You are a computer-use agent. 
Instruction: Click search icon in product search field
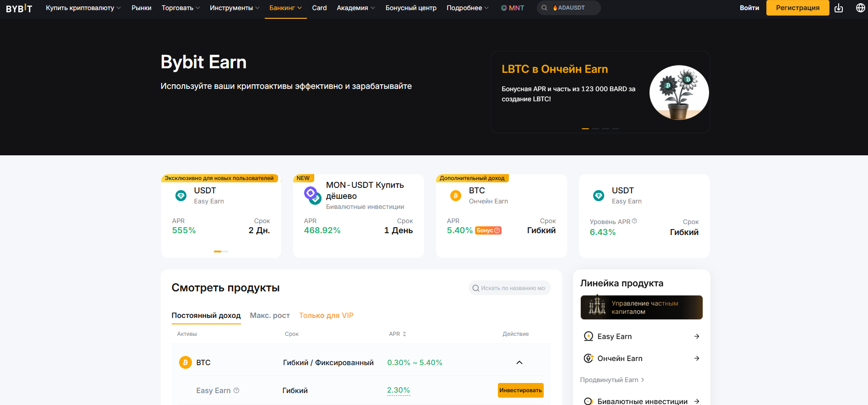pos(476,288)
